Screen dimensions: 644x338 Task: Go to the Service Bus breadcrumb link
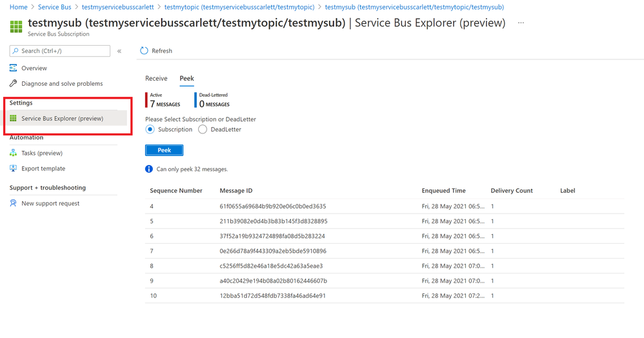54,7
